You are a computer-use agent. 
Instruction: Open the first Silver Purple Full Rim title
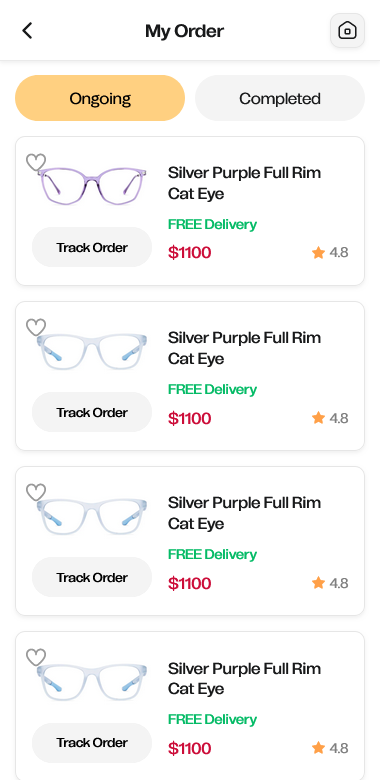click(x=244, y=183)
